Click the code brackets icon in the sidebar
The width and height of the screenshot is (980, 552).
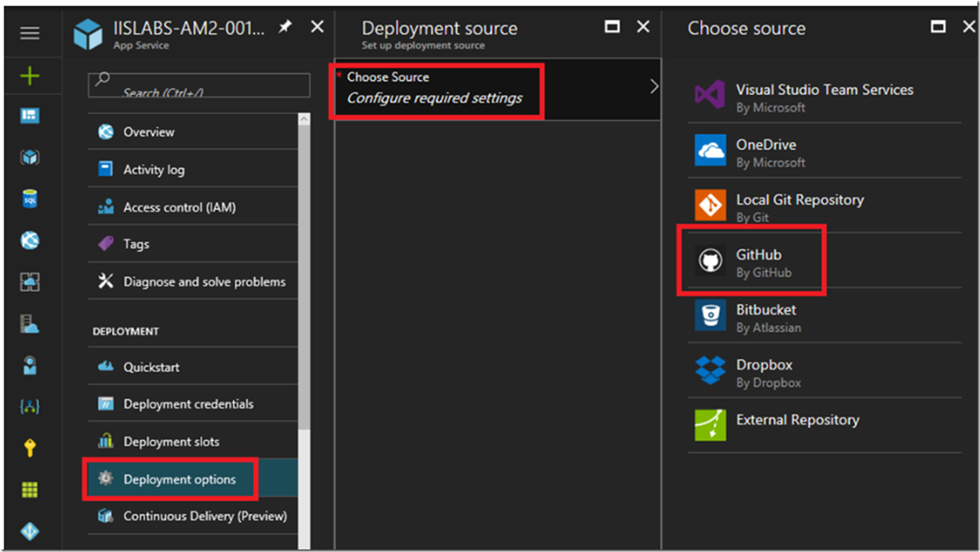coord(30,406)
